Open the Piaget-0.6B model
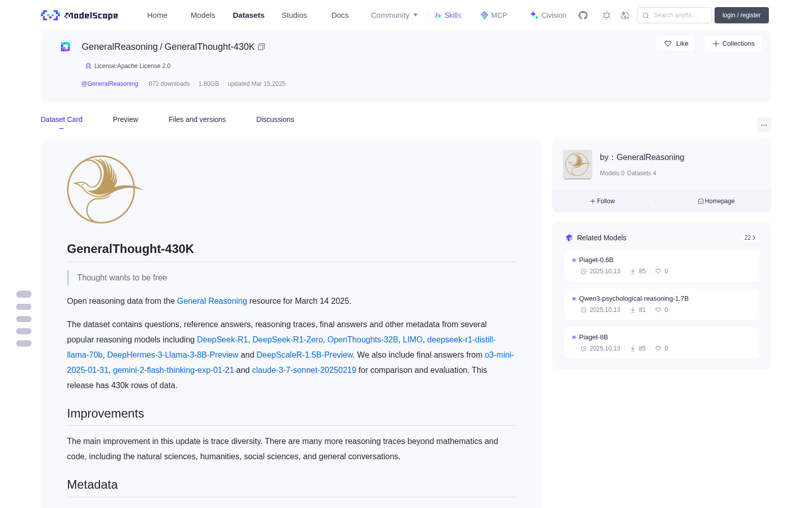This screenshot has height=508, width=812. tap(661, 266)
